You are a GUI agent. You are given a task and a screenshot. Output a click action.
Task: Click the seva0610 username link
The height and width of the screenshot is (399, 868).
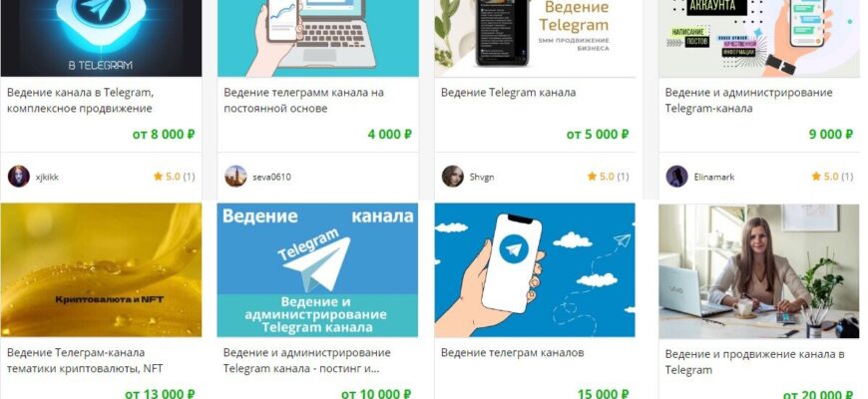(271, 178)
